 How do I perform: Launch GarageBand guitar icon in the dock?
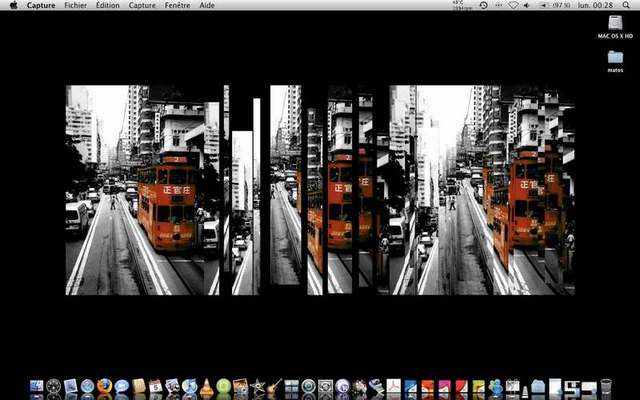click(274, 386)
